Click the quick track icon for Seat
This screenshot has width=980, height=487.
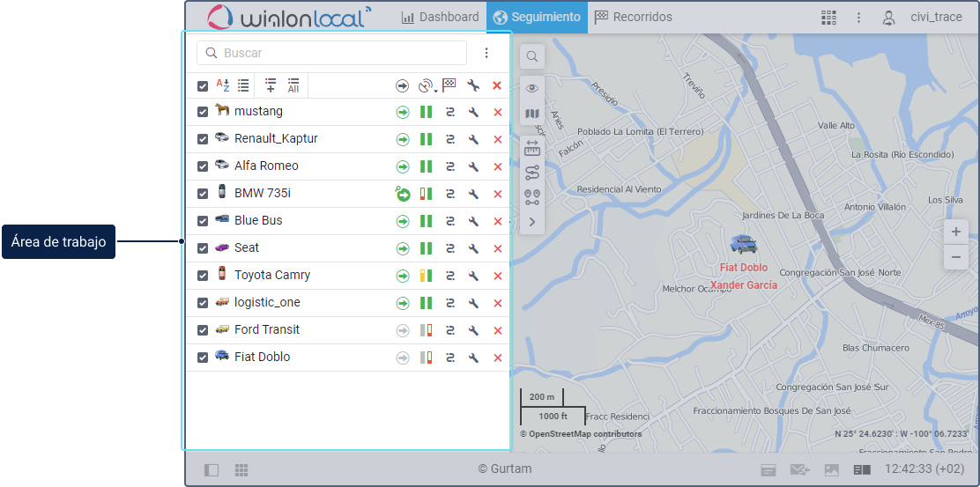450,248
